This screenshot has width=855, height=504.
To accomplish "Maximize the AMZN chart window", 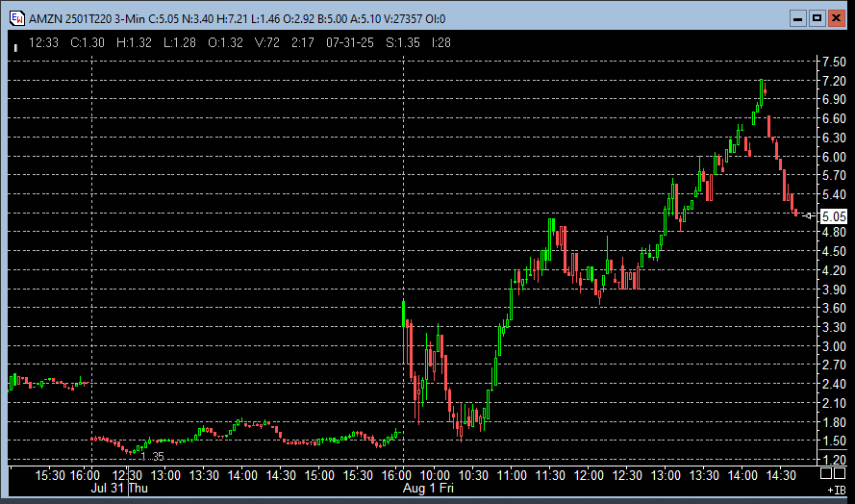I will tap(817, 18).
